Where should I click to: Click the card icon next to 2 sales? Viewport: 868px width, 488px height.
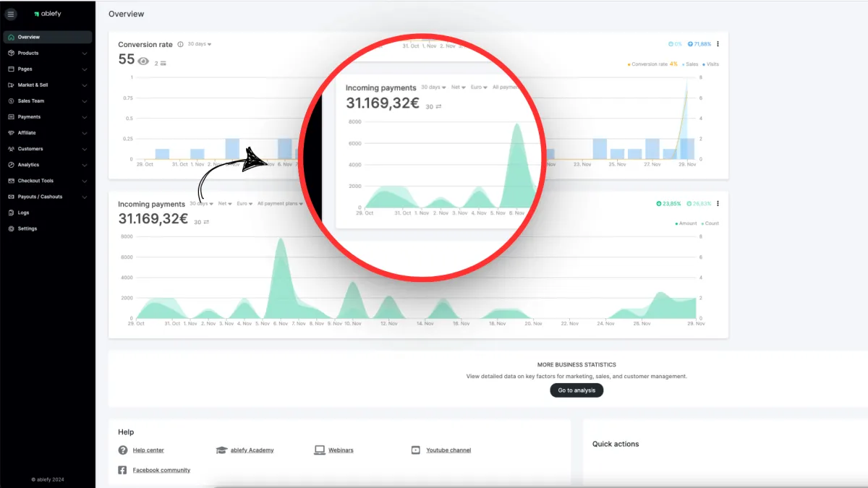click(x=163, y=64)
